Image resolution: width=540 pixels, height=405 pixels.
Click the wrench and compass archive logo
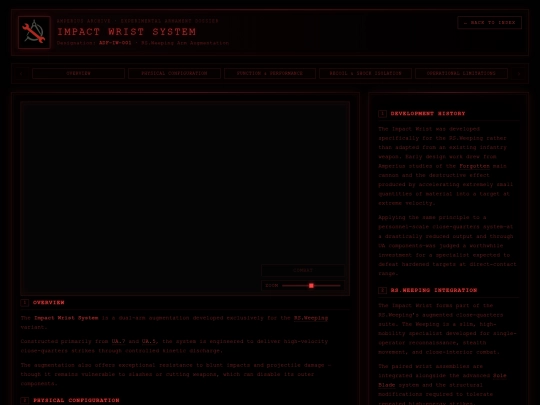click(x=34, y=32)
